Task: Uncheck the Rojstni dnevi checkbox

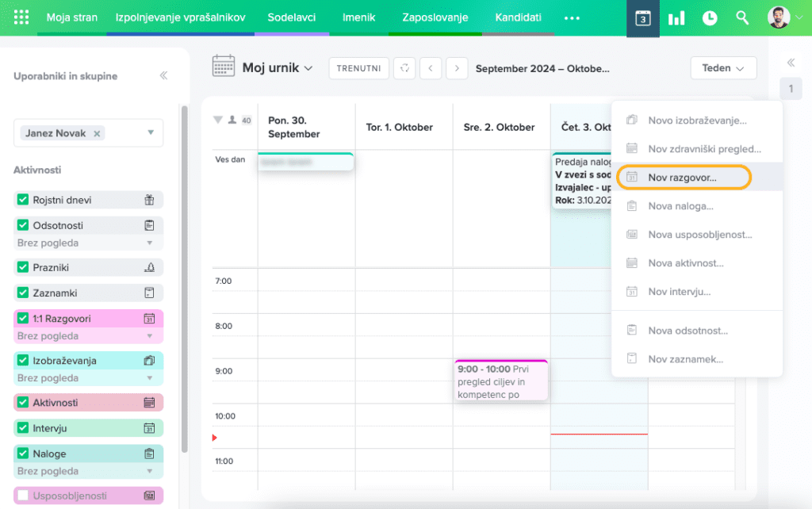Action: (23, 200)
